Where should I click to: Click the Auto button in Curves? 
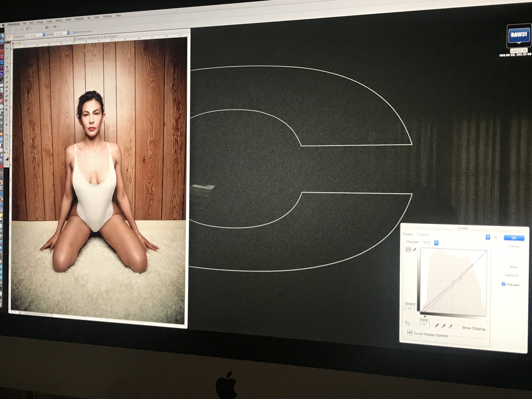click(x=514, y=267)
